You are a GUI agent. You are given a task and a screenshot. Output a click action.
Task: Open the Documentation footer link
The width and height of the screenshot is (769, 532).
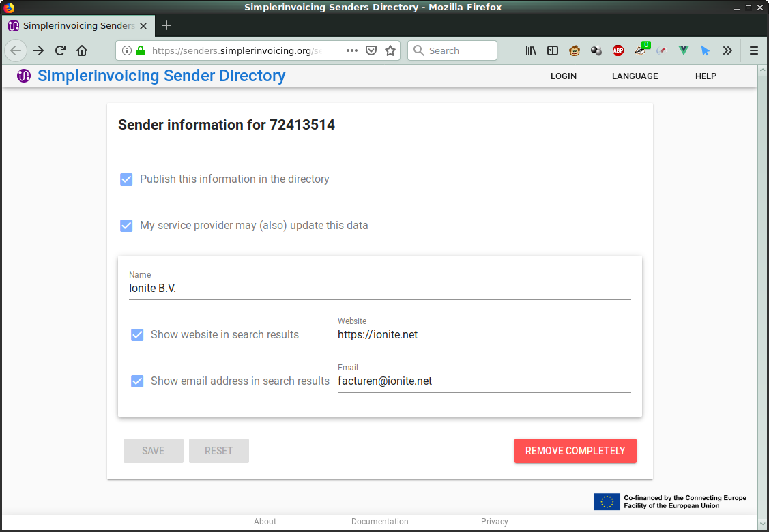pyautogui.click(x=379, y=522)
